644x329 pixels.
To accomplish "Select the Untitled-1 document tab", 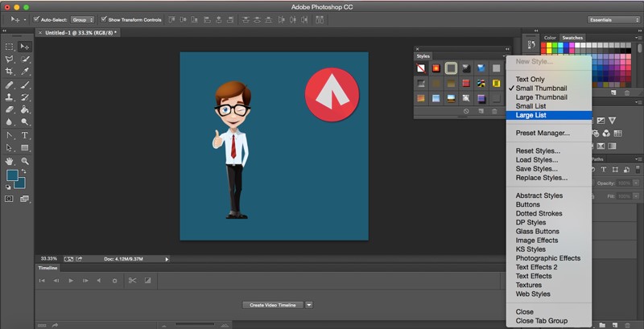I will tap(80, 32).
